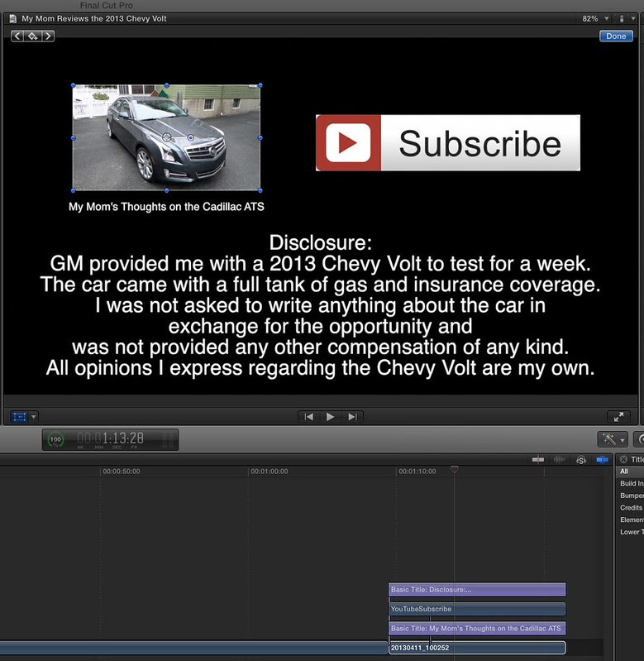The height and width of the screenshot is (661, 644).
Task: Toggle snapping in the timeline
Action: (603, 459)
